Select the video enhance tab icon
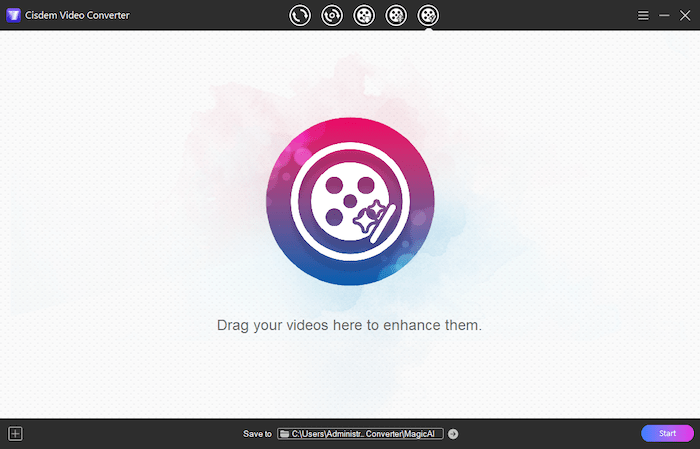This screenshot has width=700, height=449. click(428, 15)
